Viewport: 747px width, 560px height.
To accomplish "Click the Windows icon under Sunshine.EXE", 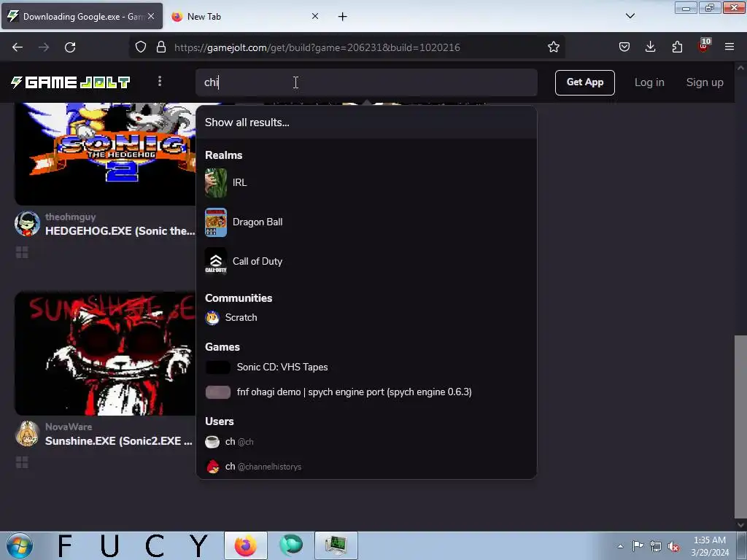I will pos(22,462).
